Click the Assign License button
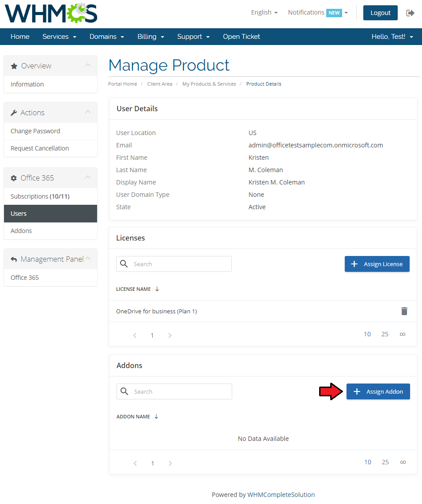 click(x=377, y=264)
